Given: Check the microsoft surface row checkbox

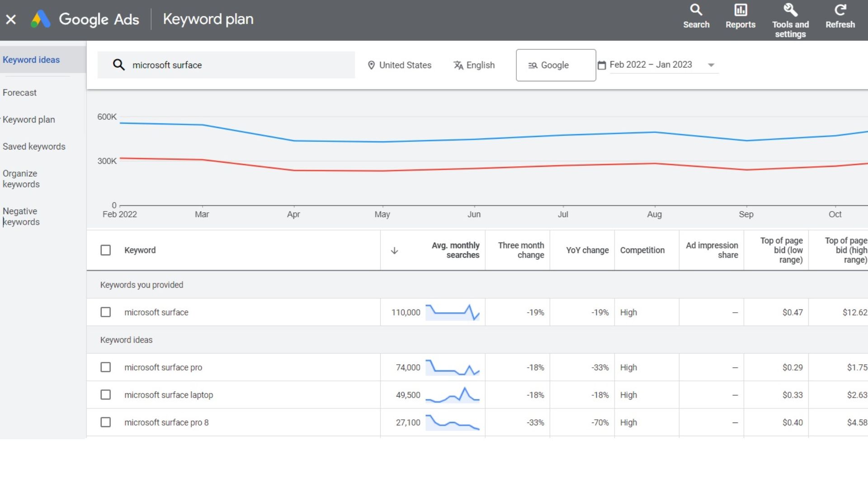Looking at the screenshot, I should [105, 312].
